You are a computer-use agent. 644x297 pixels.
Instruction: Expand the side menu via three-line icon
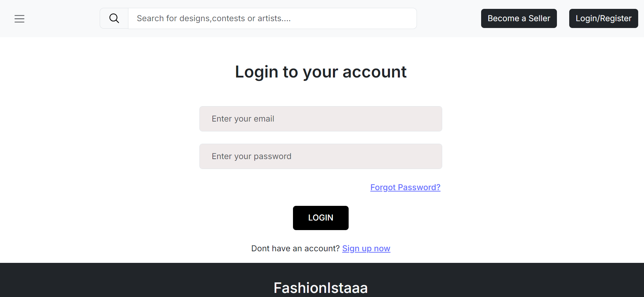coord(19,19)
